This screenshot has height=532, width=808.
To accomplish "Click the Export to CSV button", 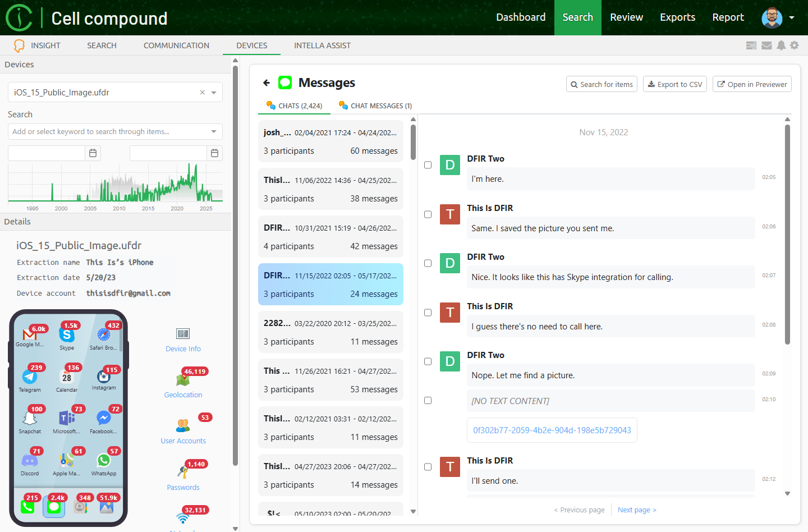I will (x=674, y=84).
